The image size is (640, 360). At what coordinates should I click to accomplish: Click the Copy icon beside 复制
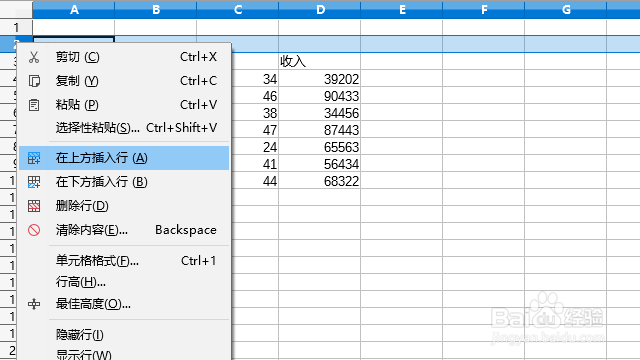tap(34, 81)
